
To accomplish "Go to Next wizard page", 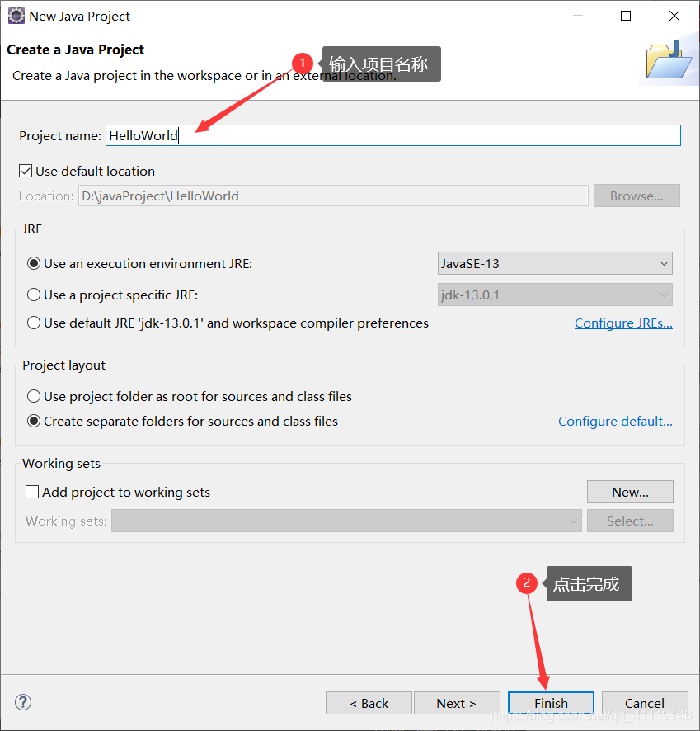I will click(x=457, y=703).
